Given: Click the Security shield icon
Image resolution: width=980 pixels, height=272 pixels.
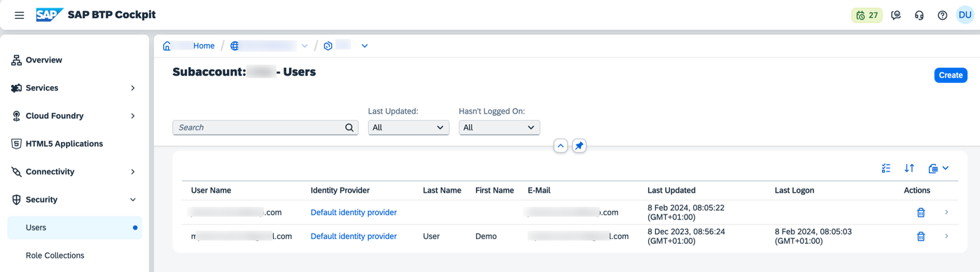Looking at the screenshot, I should coord(16,200).
